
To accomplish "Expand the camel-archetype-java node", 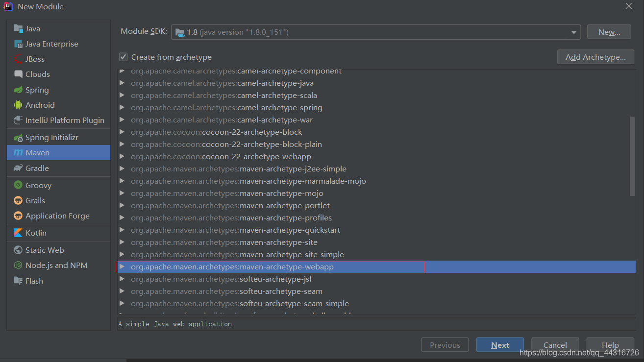I will coord(122,83).
